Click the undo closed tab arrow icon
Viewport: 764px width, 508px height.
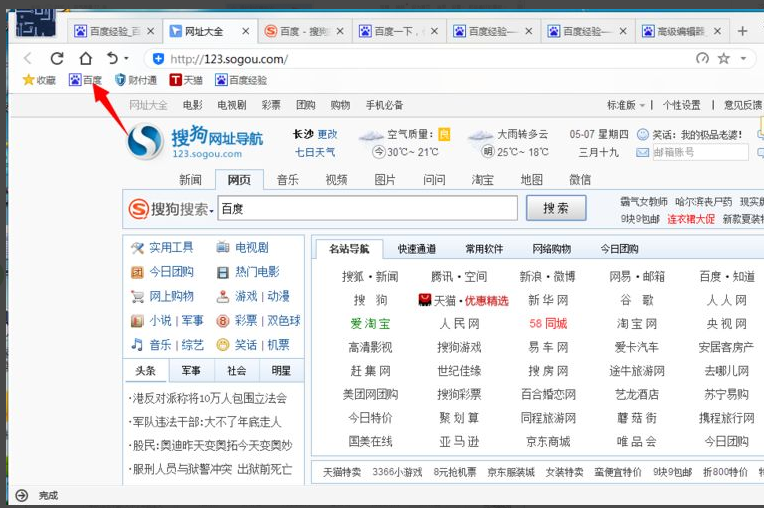(112, 59)
